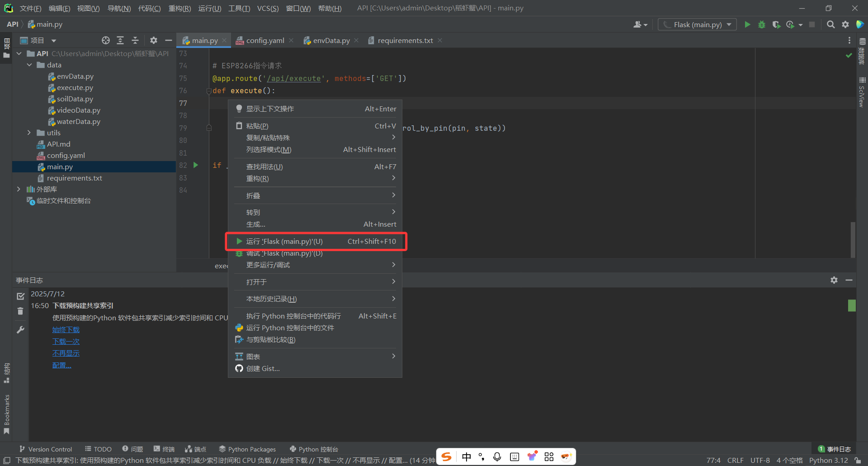The height and width of the screenshot is (466, 868).
Task: Locate the opened file with the target icon
Action: 106,40
